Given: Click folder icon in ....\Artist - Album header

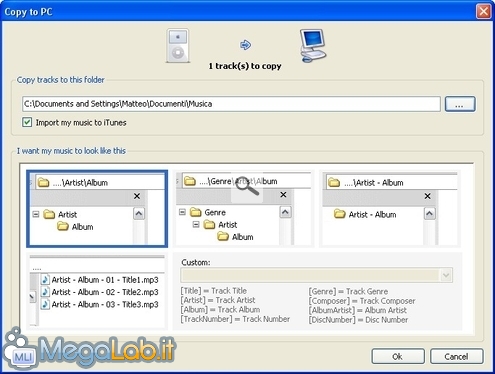Looking at the screenshot, I should (x=334, y=183).
